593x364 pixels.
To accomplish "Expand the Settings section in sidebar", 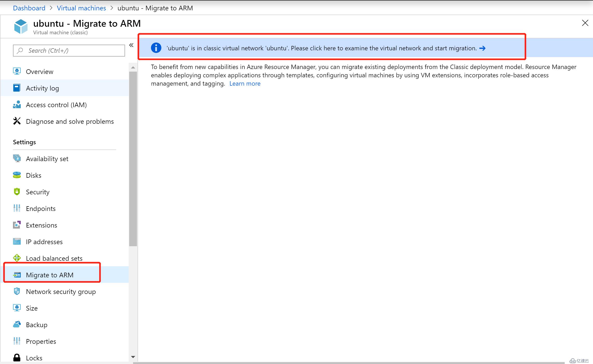I will [x=24, y=142].
